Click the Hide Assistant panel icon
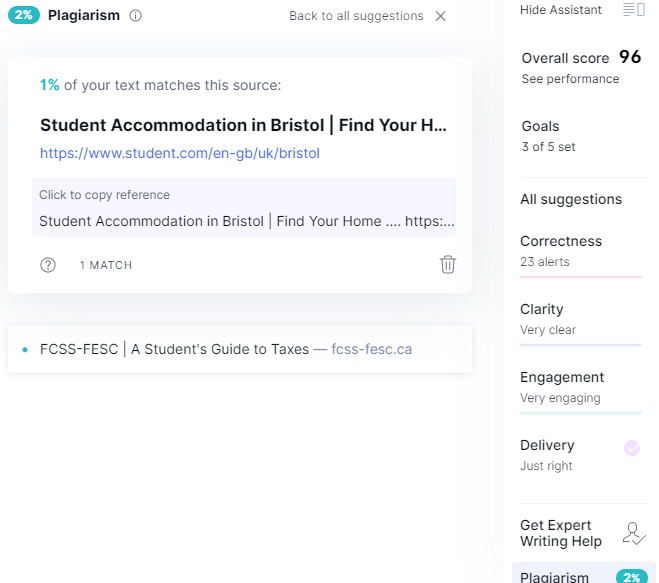 coord(634,9)
